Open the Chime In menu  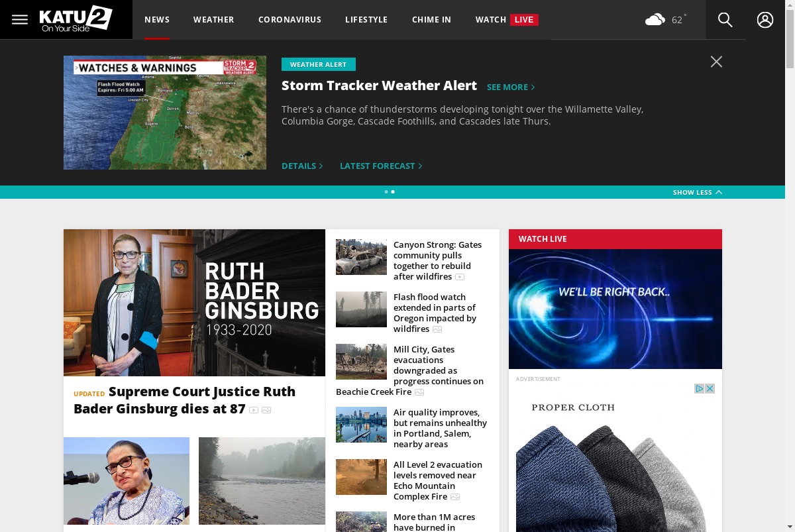431,20
